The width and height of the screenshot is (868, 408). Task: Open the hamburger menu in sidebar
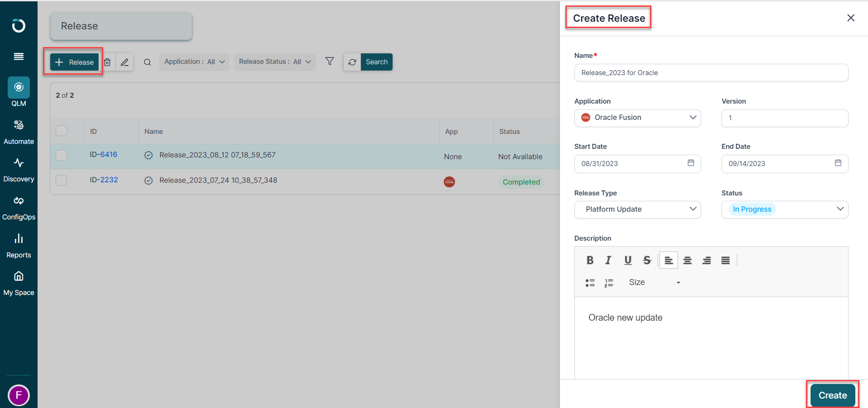click(x=19, y=57)
